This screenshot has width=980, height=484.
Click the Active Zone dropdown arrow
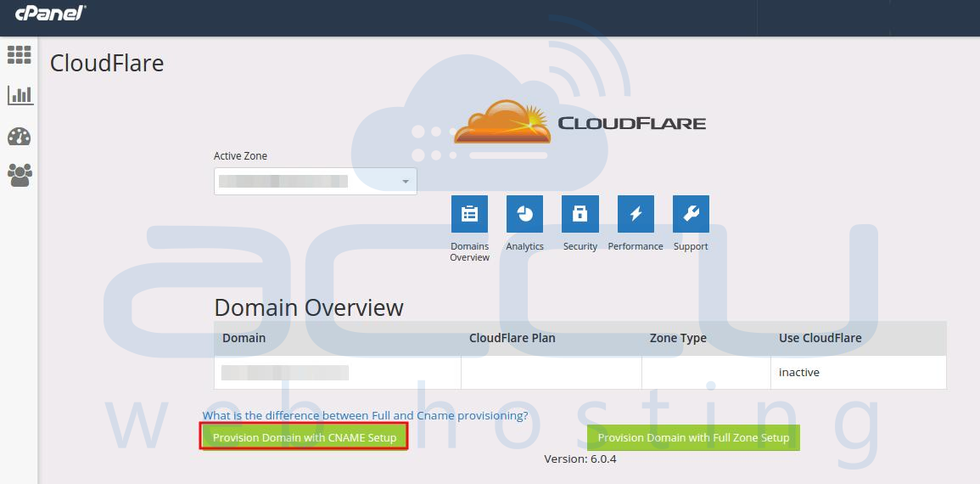pyautogui.click(x=406, y=182)
